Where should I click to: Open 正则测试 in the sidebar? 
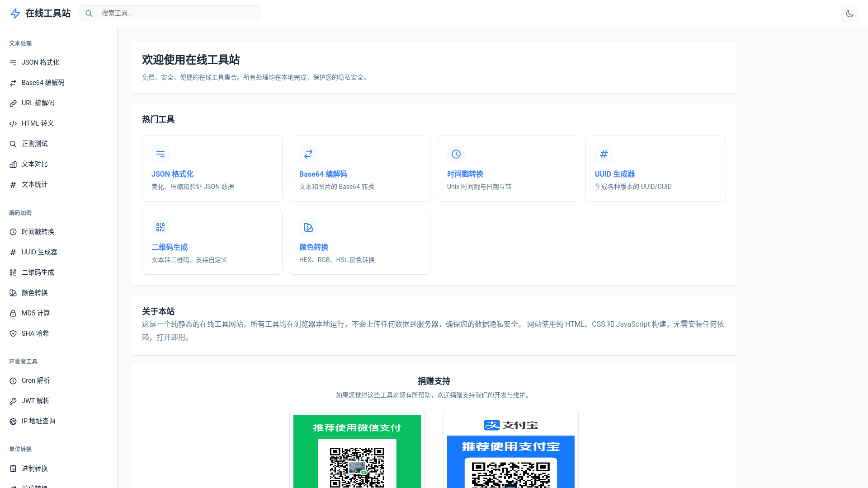[x=59, y=144]
